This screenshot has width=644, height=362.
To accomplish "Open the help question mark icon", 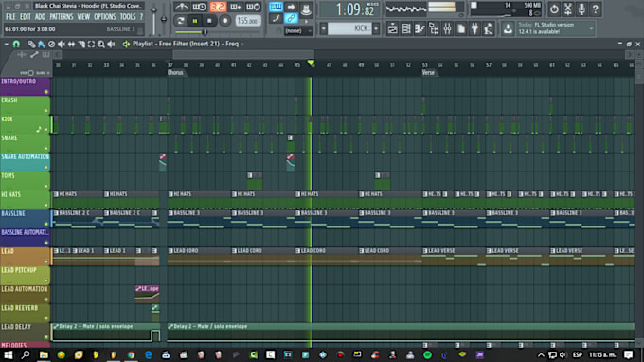I will (595, 9).
